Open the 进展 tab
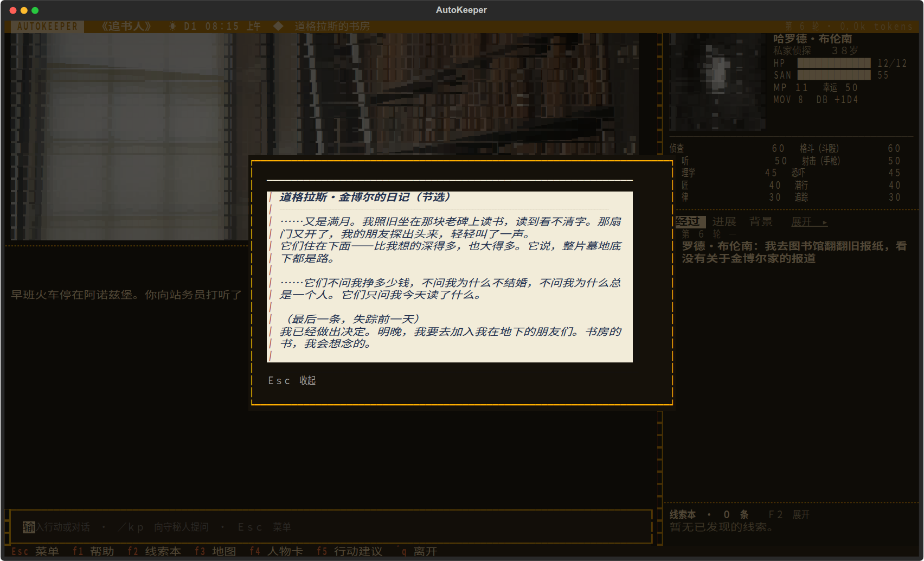The image size is (924, 561). point(724,221)
